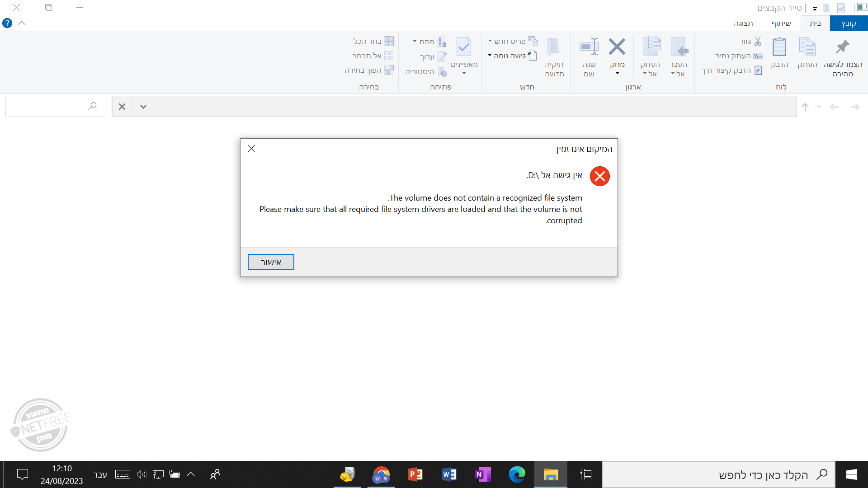Expand the address bar history dropdown
The height and width of the screenshot is (488, 868).
click(x=143, y=107)
